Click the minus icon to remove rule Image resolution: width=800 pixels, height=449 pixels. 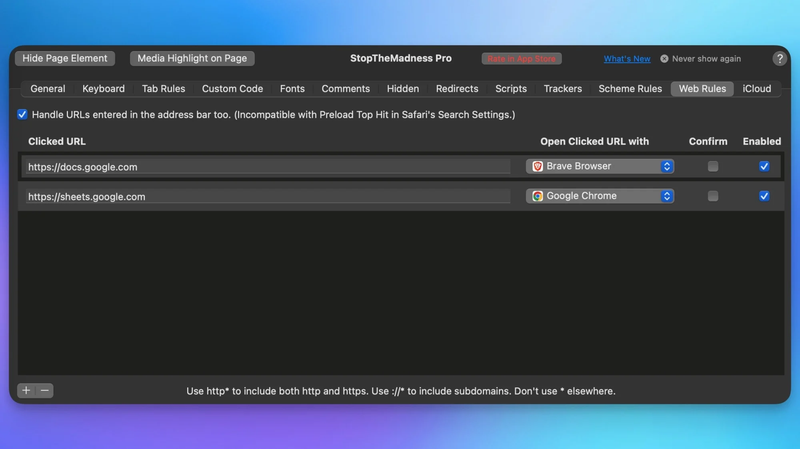[x=45, y=390]
